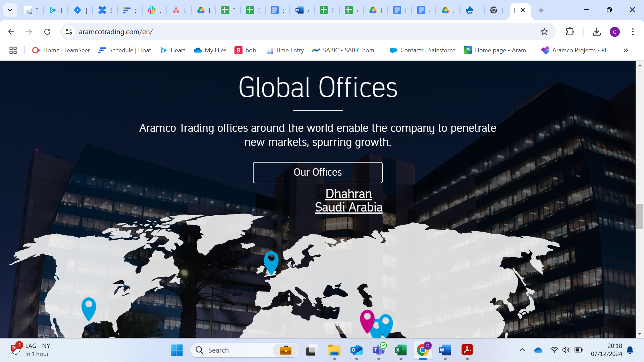This screenshot has height=362, width=644.
Task: Click the page scrollbar thumb
Action: coord(640,216)
